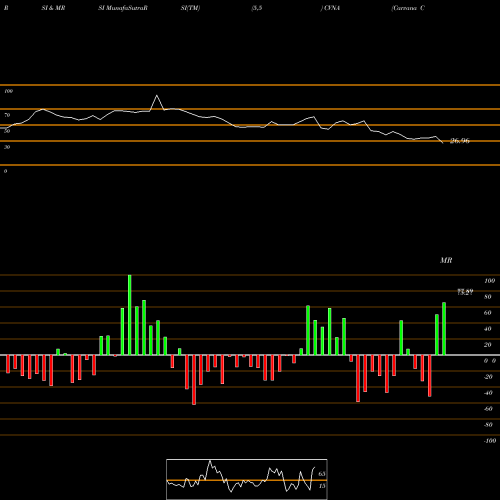Click the MR axis '-80' label
The image size is (500, 500).
[x=488, y=425]
